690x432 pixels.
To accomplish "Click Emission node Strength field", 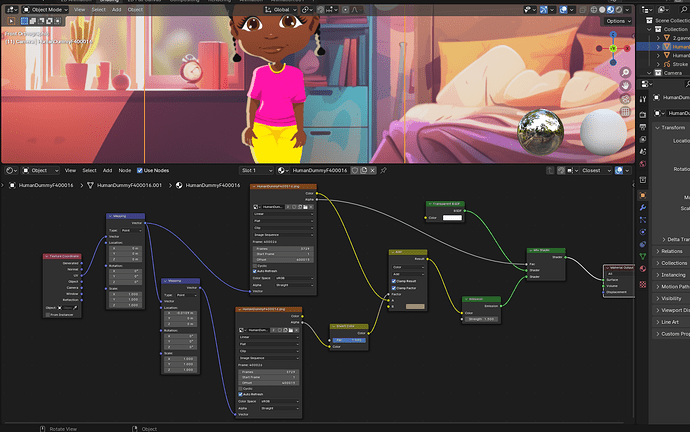I will pyautogui.click(x=481, y=319).
